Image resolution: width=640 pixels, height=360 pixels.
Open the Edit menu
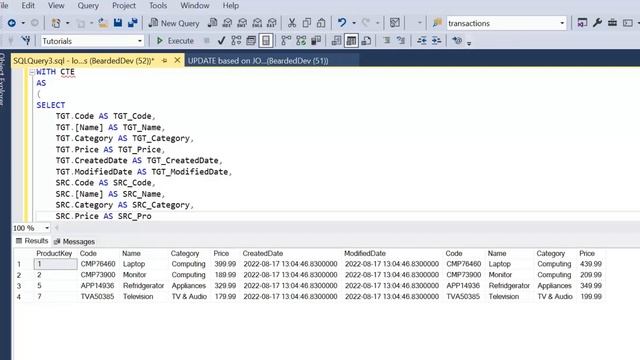[28, 6]
